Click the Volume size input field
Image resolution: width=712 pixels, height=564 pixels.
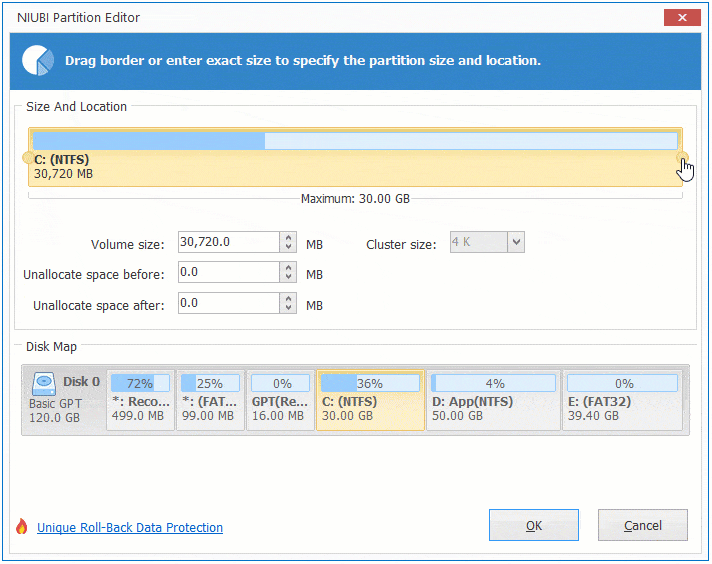(228, 243)
